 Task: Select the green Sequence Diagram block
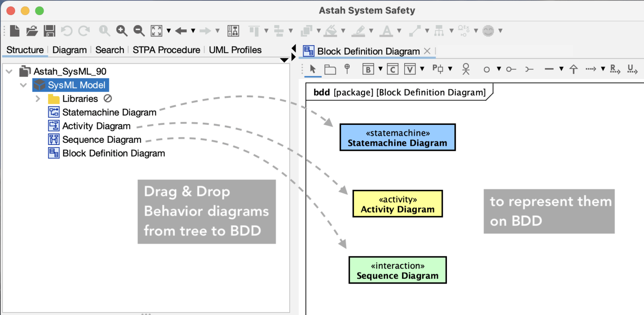(x=397, y=270)
